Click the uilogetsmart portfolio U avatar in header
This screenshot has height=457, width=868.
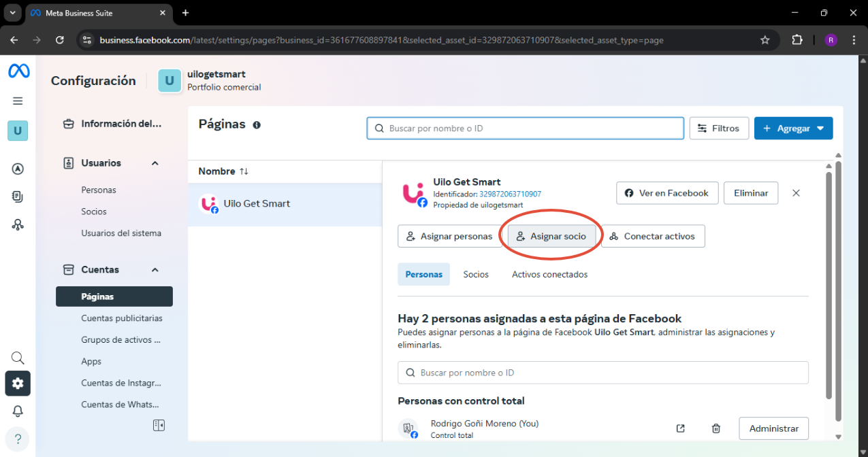coord(170,81)
